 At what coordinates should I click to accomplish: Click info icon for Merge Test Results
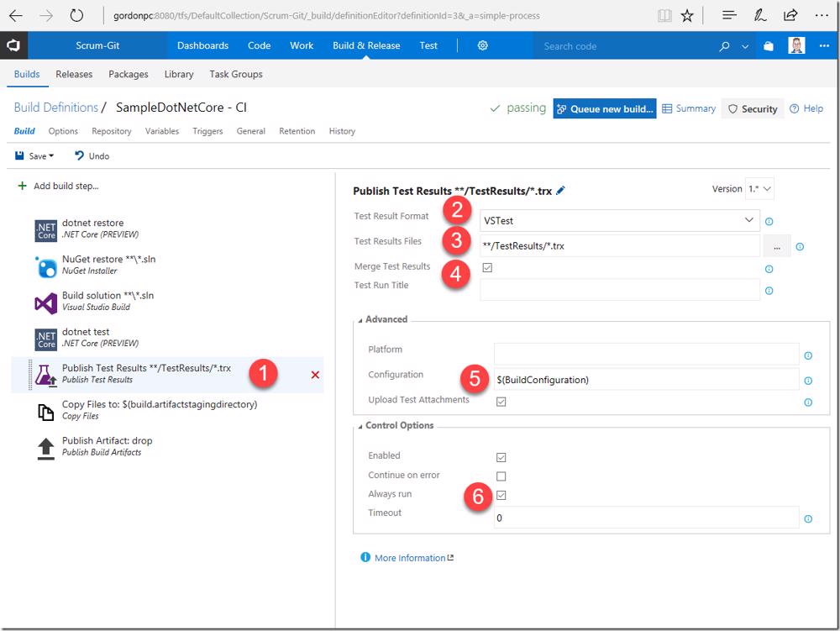[x=769, y=269]
